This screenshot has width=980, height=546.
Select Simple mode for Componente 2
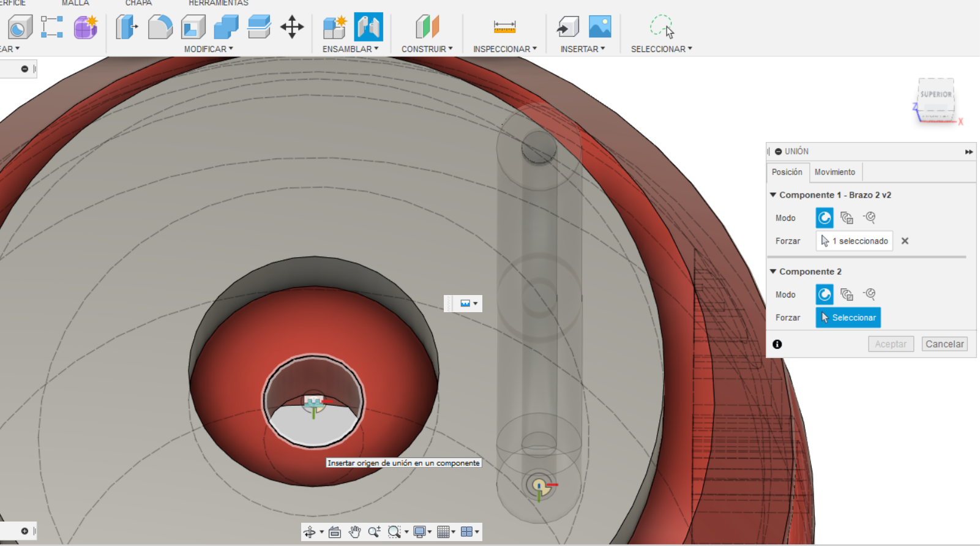(x=825, y=294)
